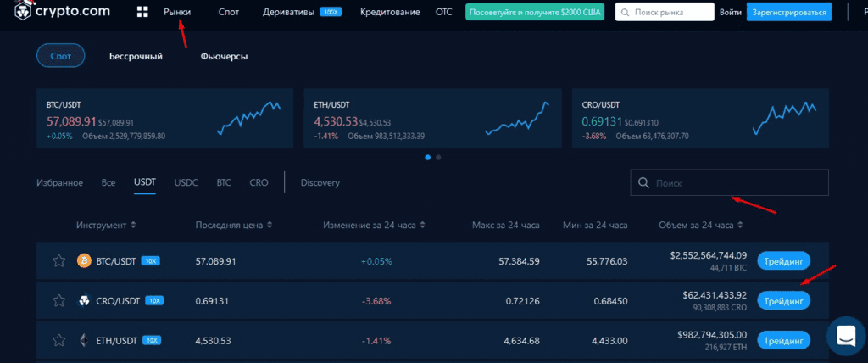Click the Crypto.com logo
Viewport: 868px width, 363px height.
coord(61,11)
